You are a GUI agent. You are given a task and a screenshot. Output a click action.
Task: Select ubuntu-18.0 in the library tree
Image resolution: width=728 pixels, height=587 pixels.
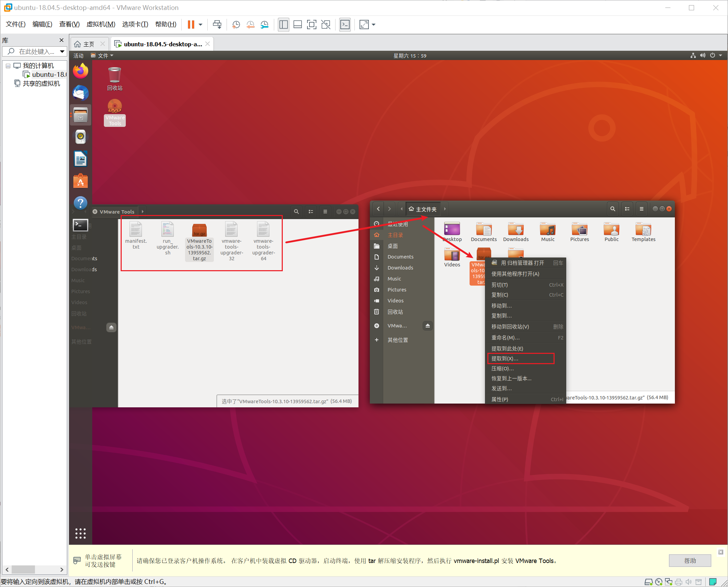click(45, 74)
